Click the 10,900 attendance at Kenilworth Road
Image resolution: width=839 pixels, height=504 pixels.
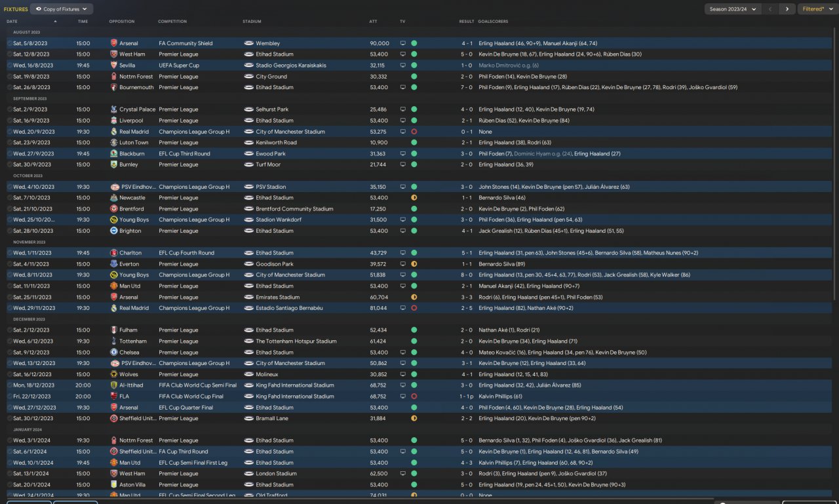click(378, 142)
